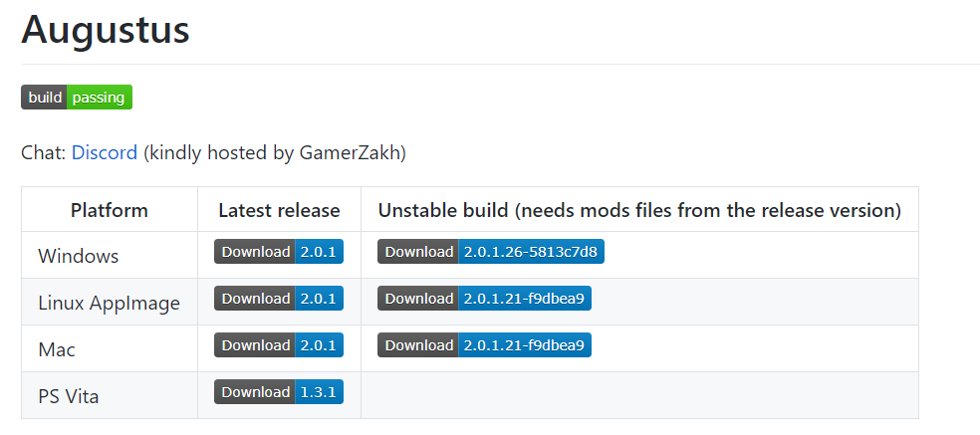Click the empty PS Vita unstable build cell

639,395
